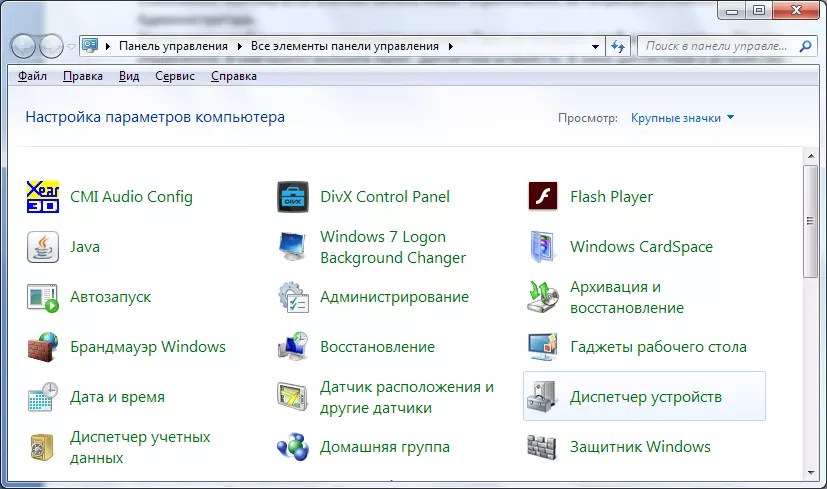Viewport: 827px width, 489px height.
Task: Expand the address bar history dropdown arrow
Action: pyautogui.click(x=595, y=46)
